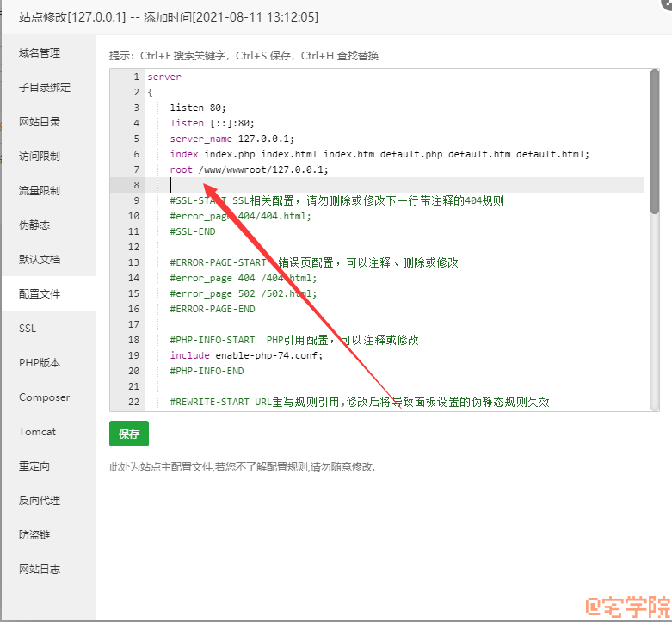
Task: Open the SSL settings tab
Action: tap(28, 329)
